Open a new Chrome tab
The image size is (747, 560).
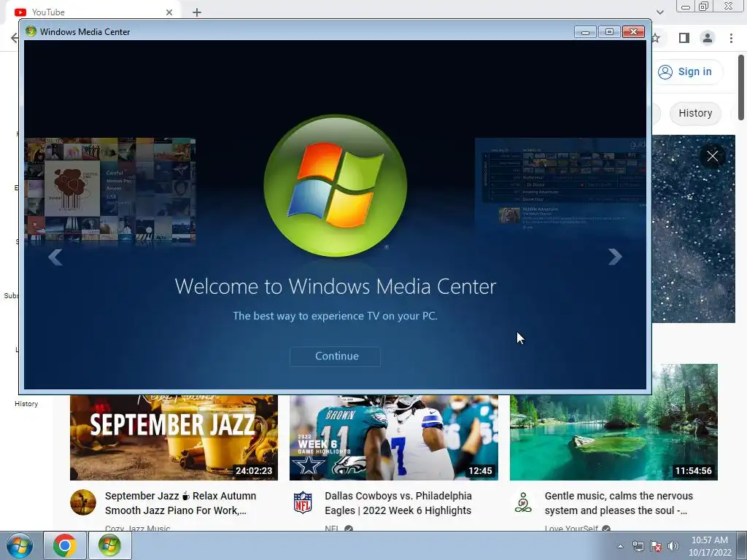tap(197, 12)
